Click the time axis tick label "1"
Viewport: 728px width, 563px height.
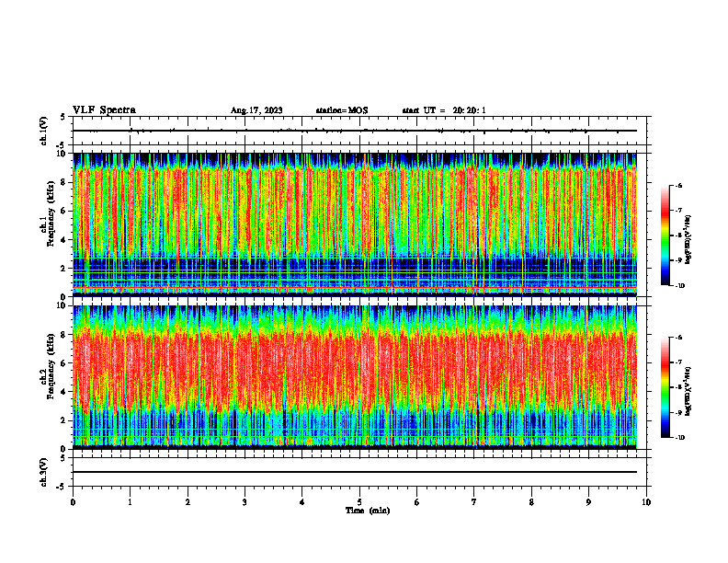[x=131, y=502]
